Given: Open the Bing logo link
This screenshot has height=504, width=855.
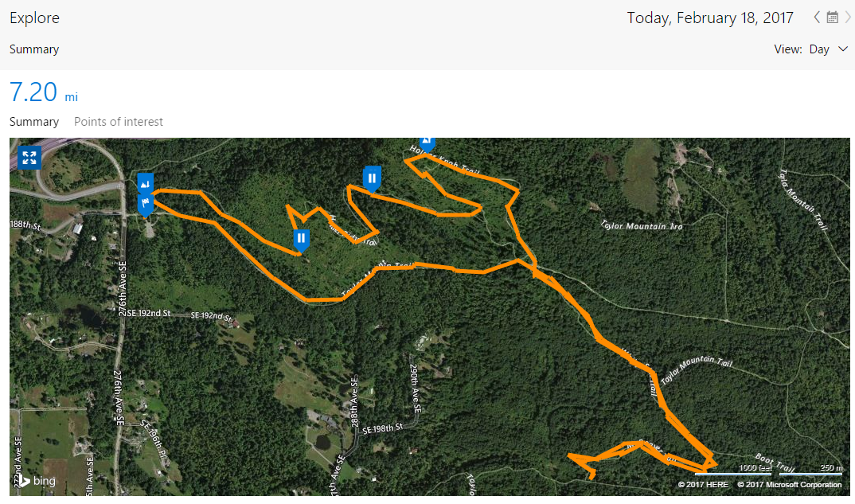Looking at the screenshot, I should pos(35,480).
